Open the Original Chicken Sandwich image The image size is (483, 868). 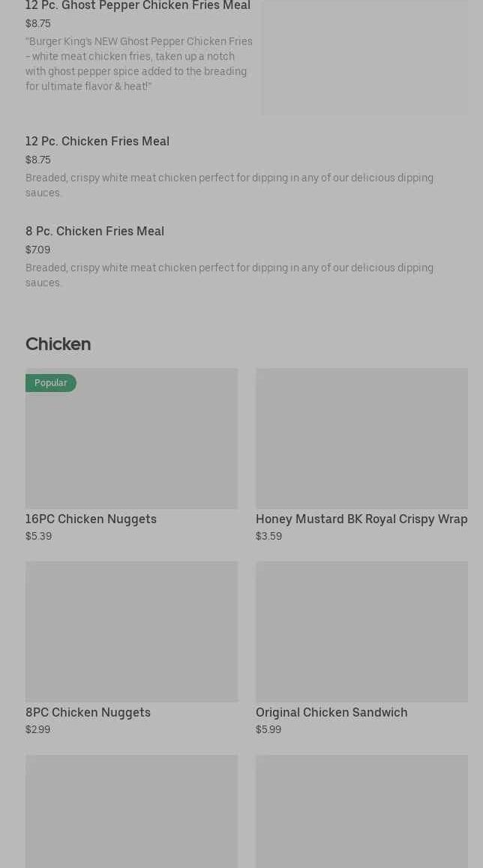pos(361,631)
